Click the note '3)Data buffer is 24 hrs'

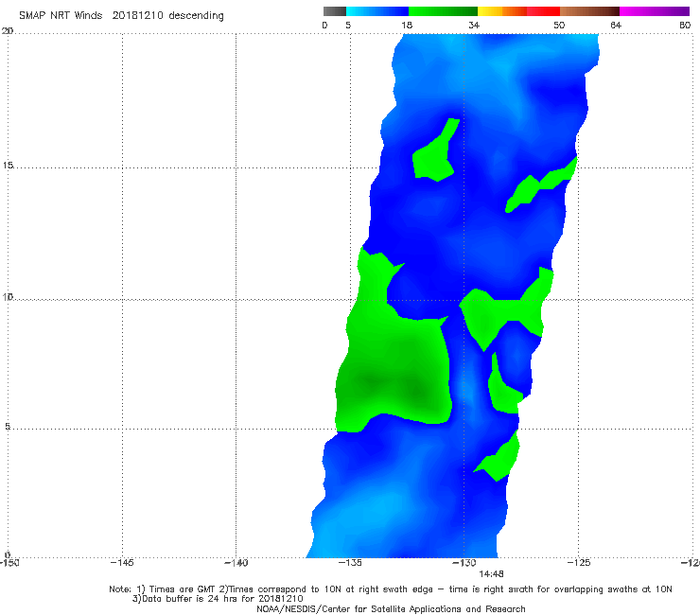click(218, 599)
